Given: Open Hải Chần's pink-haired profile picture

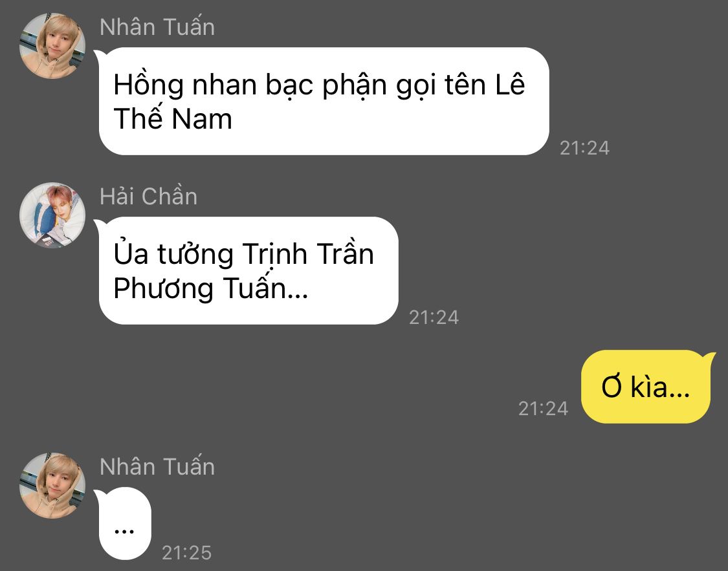Looking at the screenshot, I should click(x=52, y=215).
